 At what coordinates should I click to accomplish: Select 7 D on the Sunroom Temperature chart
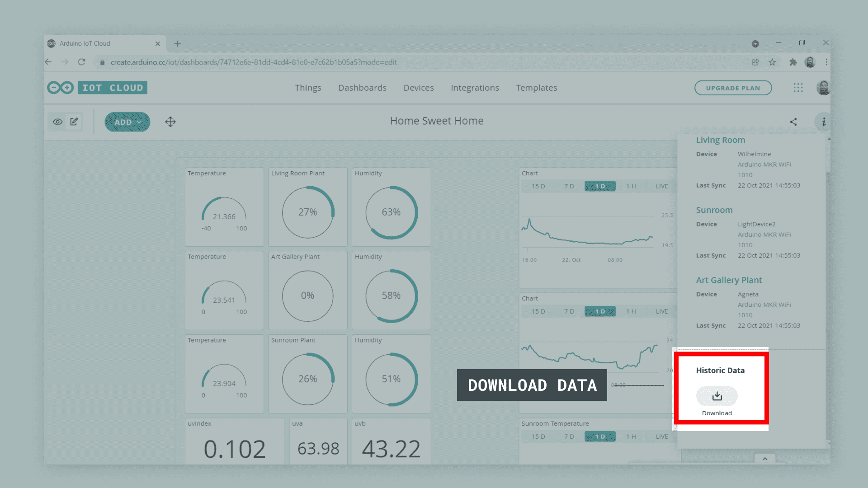(x=569, y=436)
